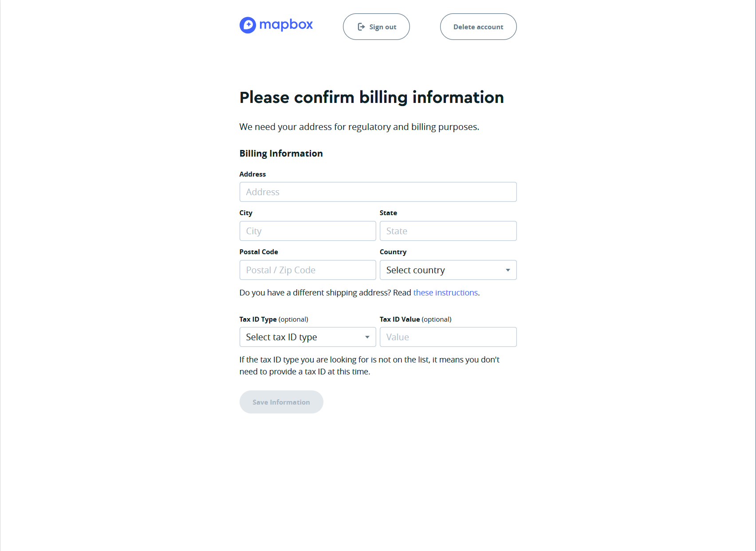756x551 pixels.
Task: Select the State text field
Action: (448, 231)
